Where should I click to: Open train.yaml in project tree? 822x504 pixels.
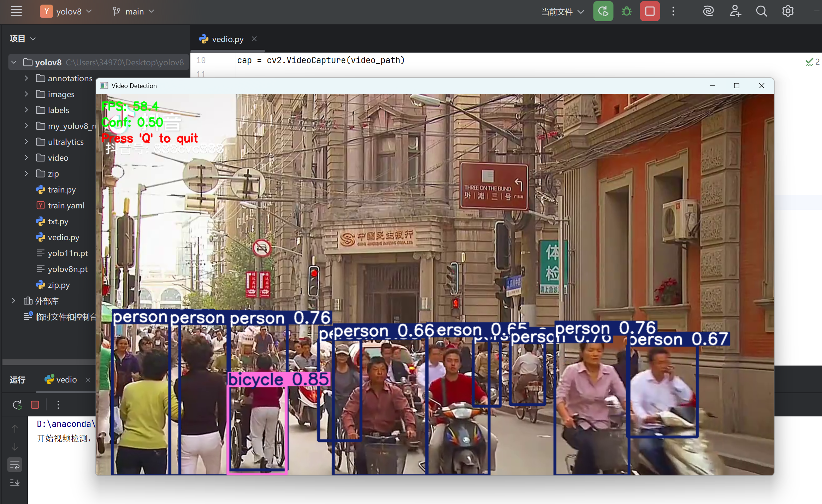66,206
